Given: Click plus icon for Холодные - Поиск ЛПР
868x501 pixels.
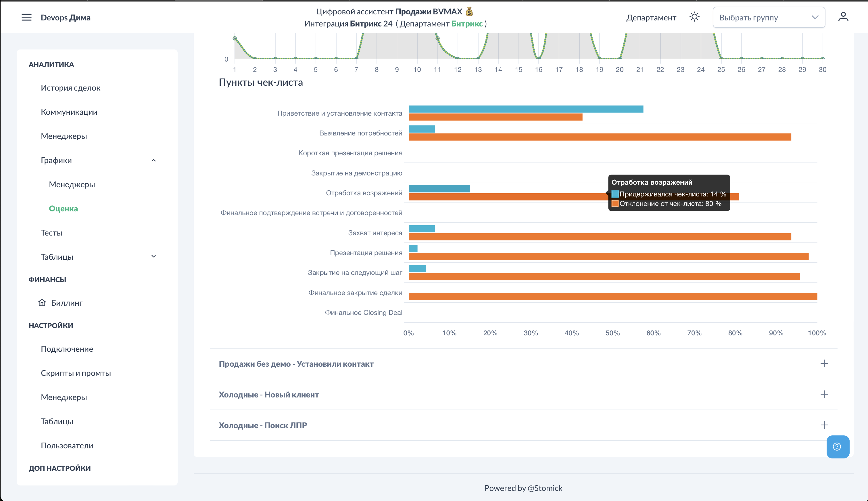Looking at the screenshot, I should point(824,425).
